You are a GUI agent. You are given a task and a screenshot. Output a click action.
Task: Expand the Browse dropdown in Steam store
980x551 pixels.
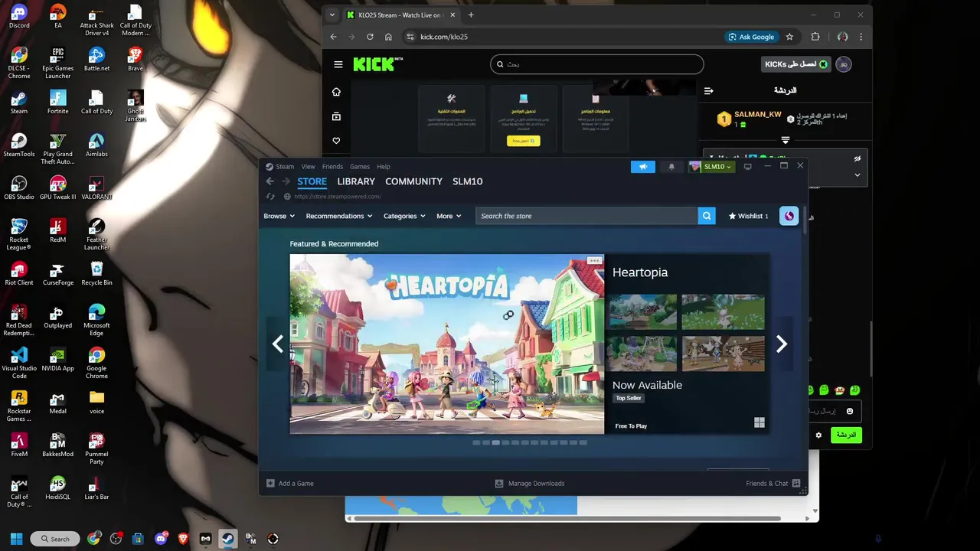[x=279, y=216]
